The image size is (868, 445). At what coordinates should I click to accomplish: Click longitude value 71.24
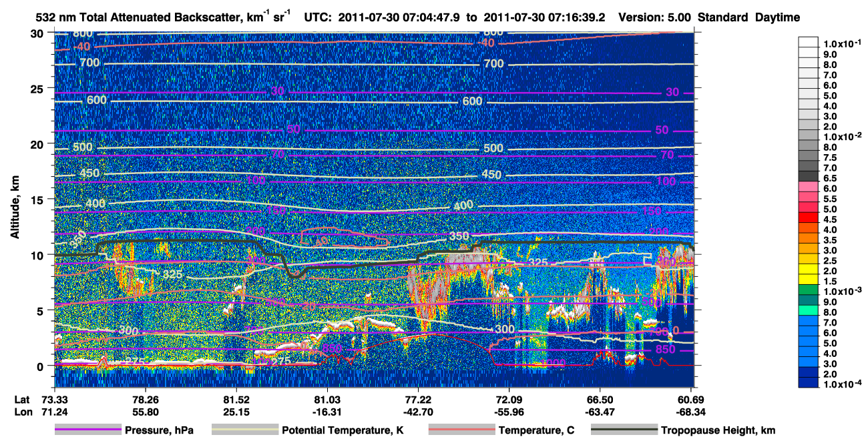point(55,412)
